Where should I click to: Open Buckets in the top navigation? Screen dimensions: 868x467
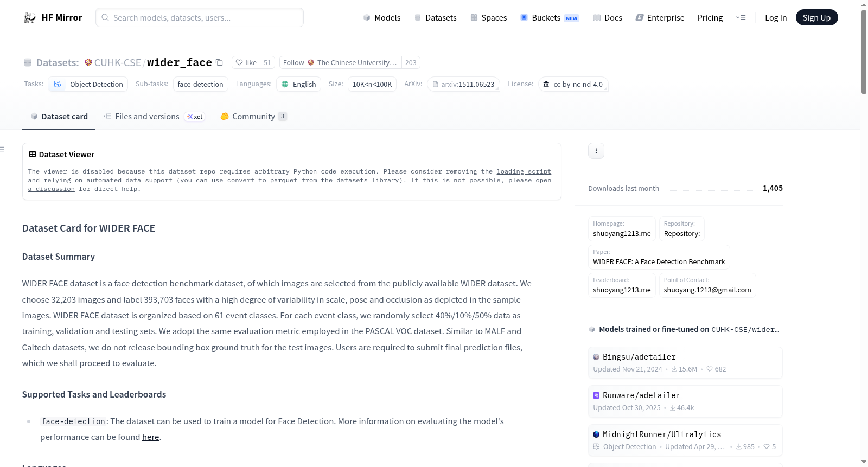point(550,18)
